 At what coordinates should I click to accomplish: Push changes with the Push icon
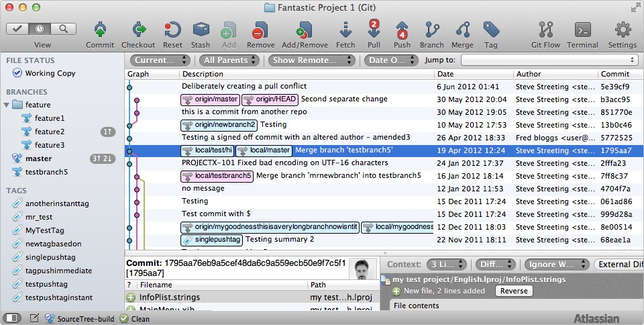point(402,30)
